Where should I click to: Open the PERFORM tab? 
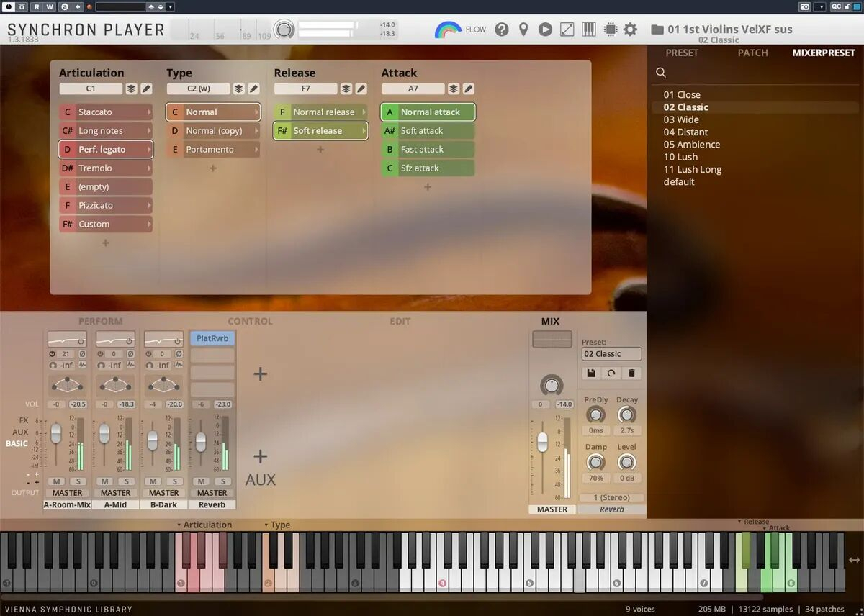click(x=100, y=321)
